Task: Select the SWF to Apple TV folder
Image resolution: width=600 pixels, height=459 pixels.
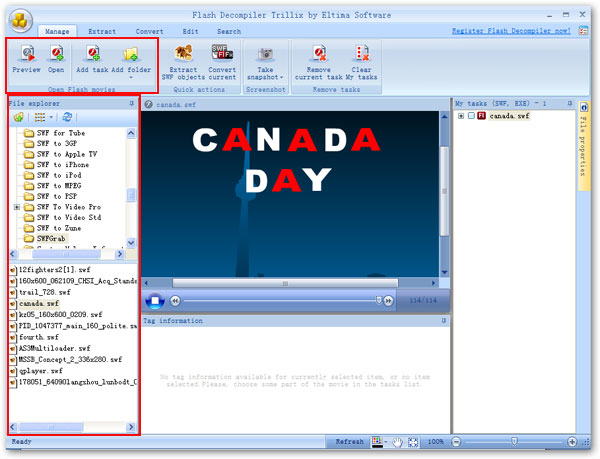Action: pyautogui.click(x=67, y=154)
